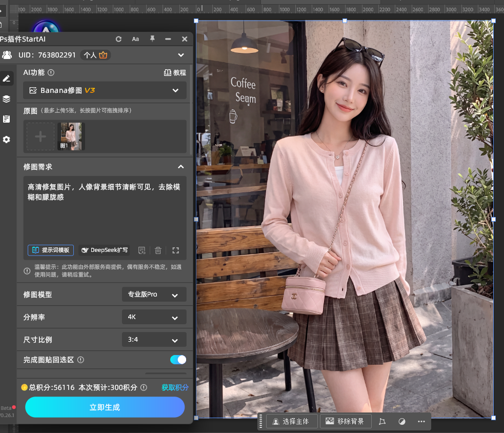Expand the prompt box to fullscreen icon
This screenshot has width=504, height=433.
tap(175, 250)
